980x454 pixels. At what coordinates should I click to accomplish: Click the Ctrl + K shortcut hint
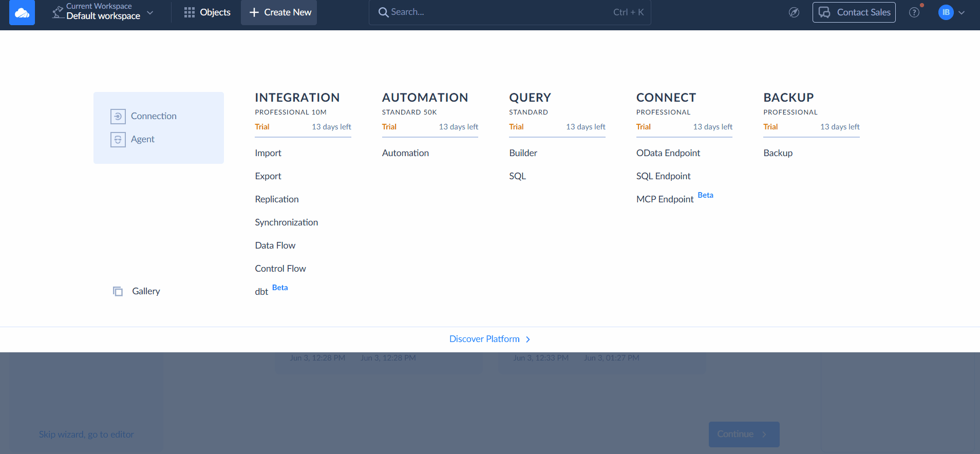[x=628, y=12]
